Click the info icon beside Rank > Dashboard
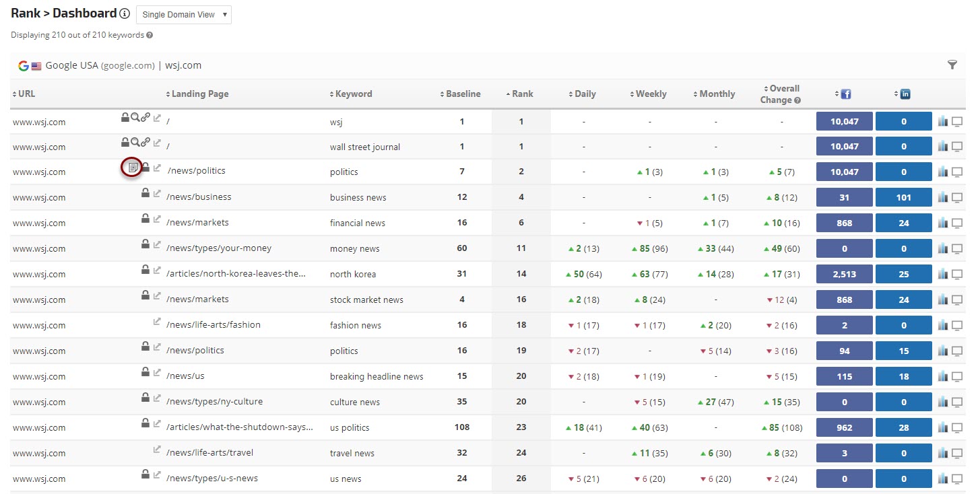 pos(125,13)
